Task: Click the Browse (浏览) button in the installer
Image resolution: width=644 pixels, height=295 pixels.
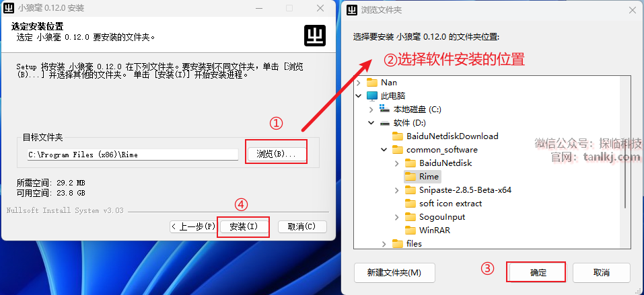Action: (x=277, y=155)
